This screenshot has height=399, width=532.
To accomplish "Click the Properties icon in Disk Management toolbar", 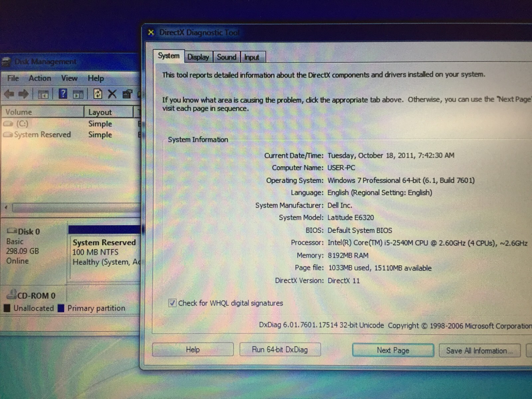I will (x=127, y=94).
